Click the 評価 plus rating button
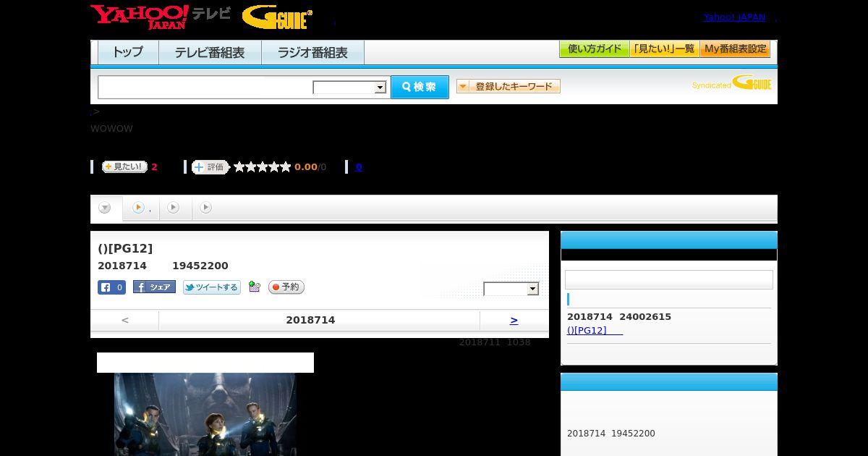Image resolution: width=868 pixels, height=456 pixels. pyautogui.click(x=210, y=167)
